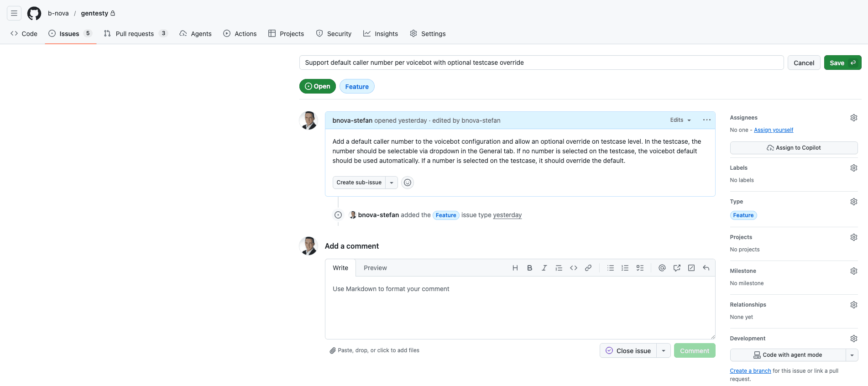Open the hamburger navigation menu
Viewport: 868px width, 386px height.
(x=14, y=13)
